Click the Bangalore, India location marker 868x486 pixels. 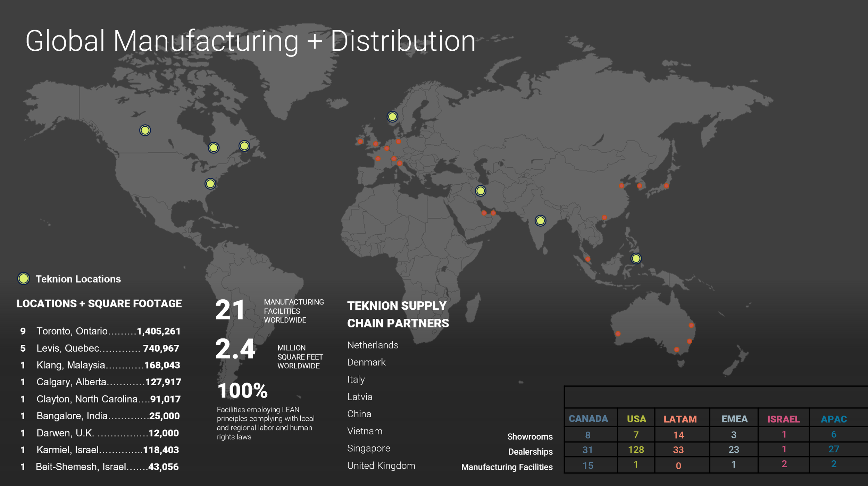click(x=540, y=220)
